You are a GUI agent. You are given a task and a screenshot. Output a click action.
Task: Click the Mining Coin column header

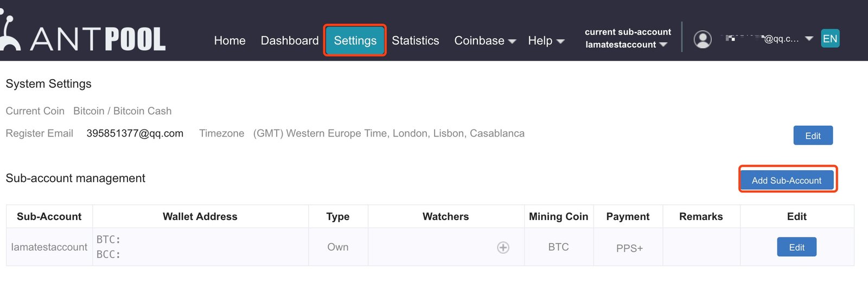click(559, 216)
